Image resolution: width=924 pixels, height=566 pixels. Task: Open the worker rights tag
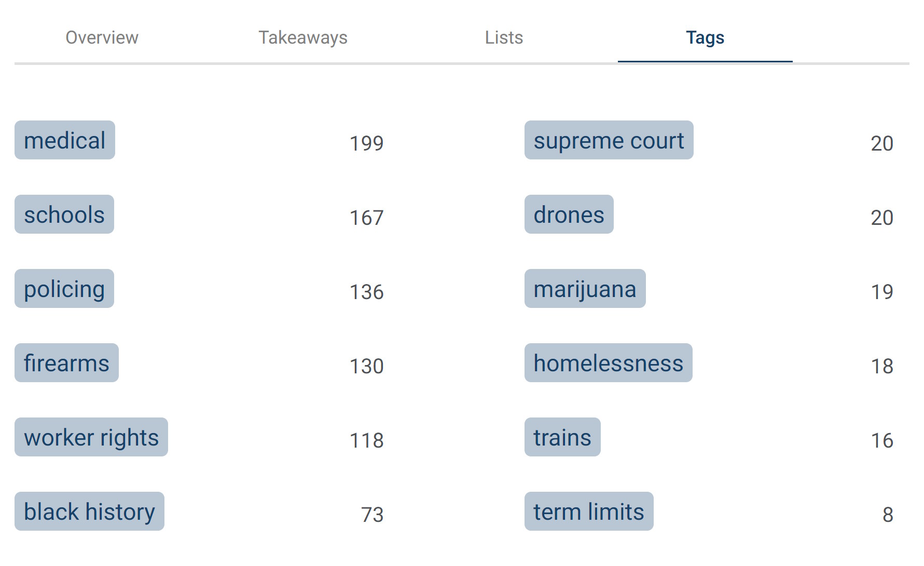pos(91,438)
